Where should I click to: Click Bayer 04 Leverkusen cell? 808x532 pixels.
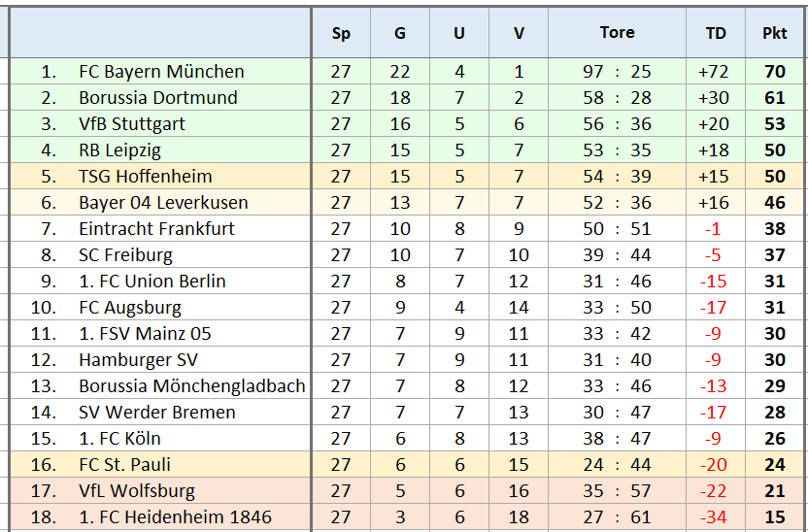click(163, 203)
